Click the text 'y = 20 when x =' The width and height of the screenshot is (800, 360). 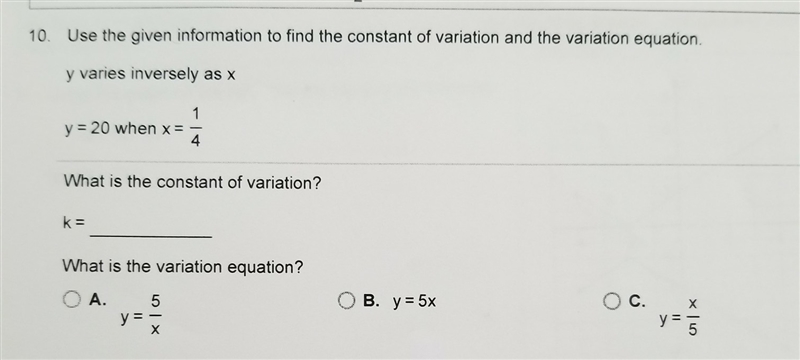point(123,128)
